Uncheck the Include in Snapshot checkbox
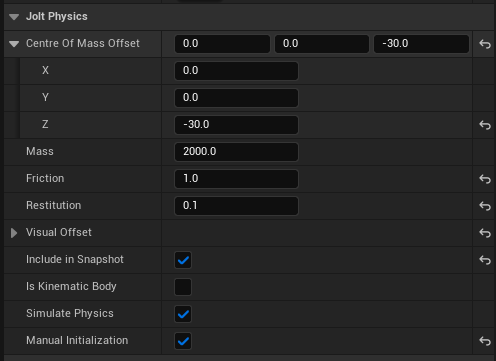This screenshot has width=496, height=361. pos(183,260)
